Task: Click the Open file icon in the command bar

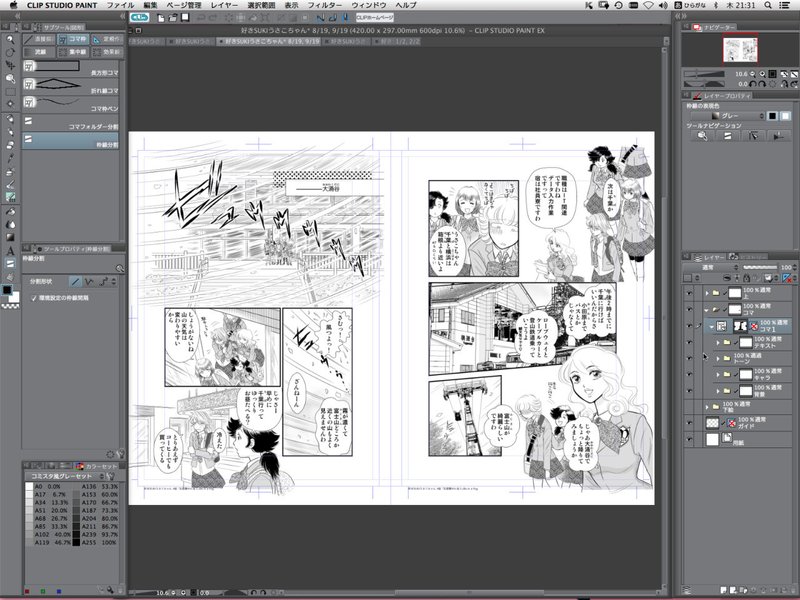Action: [173, 18]
